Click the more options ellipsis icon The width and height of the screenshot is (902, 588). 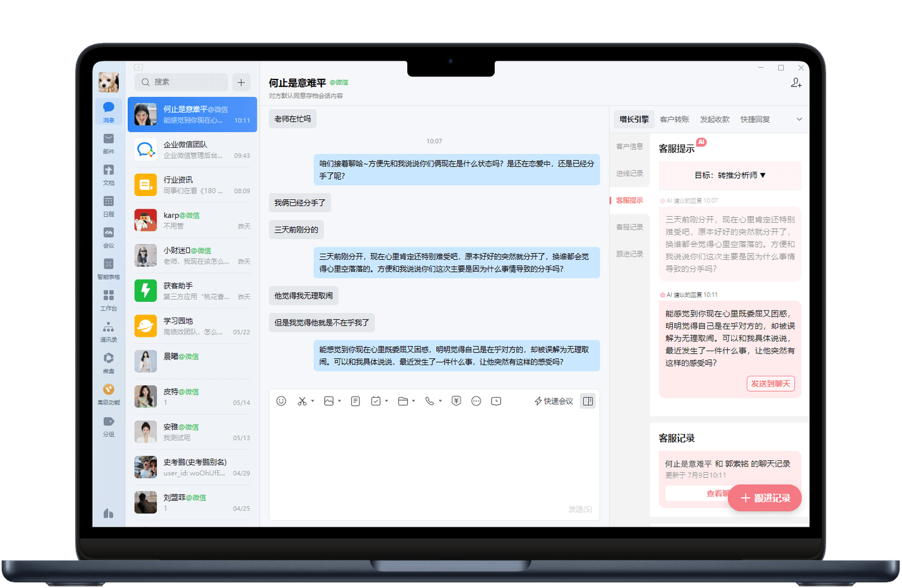(476, 401)
